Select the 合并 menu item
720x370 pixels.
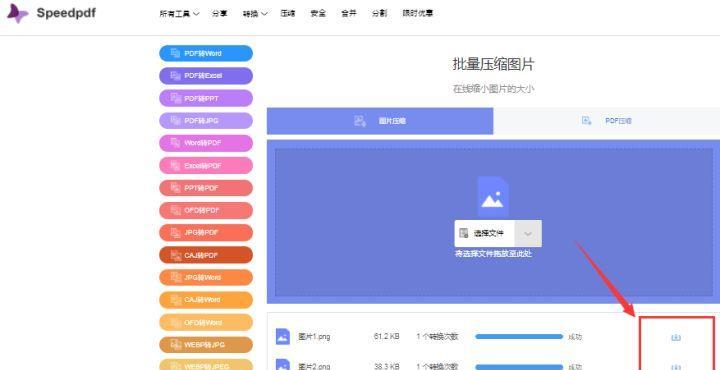pyautogui.click(x=349, y=13)
